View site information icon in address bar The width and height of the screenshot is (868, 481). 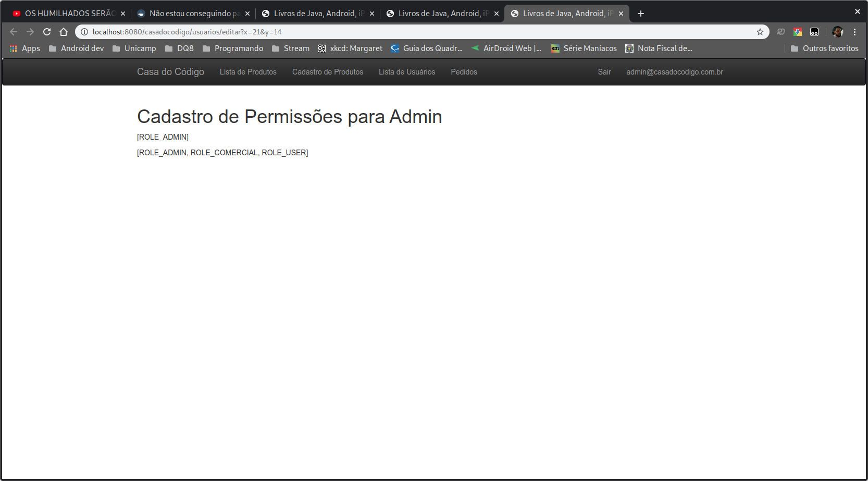(84, 32)
